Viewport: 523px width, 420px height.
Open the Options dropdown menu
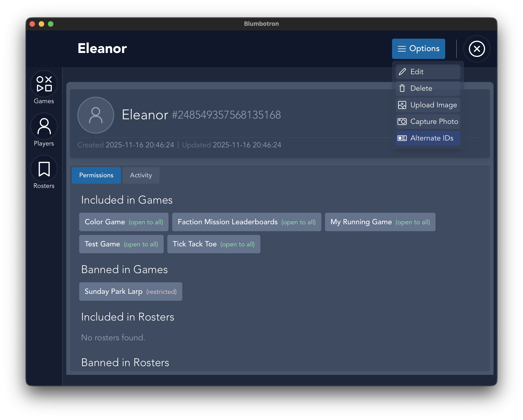(418, 49)
